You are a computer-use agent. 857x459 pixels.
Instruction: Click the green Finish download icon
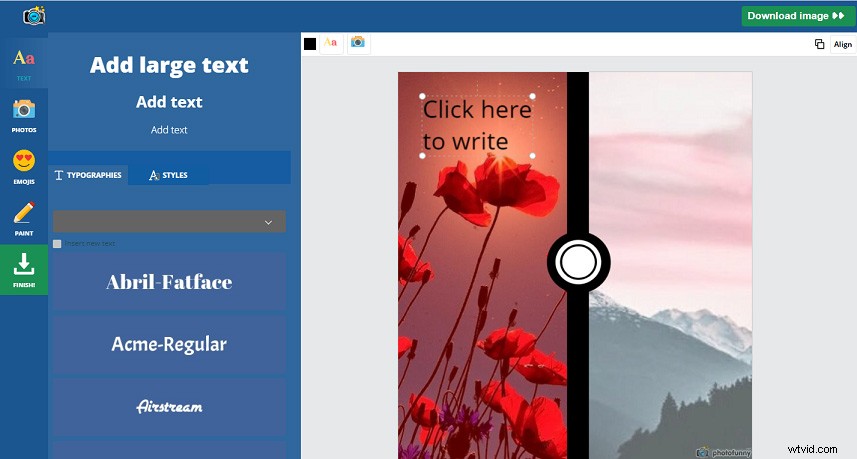(24, 270)
